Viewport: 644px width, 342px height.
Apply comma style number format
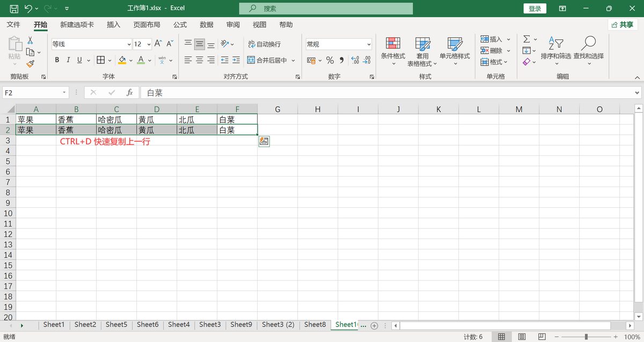click(341, 60)
